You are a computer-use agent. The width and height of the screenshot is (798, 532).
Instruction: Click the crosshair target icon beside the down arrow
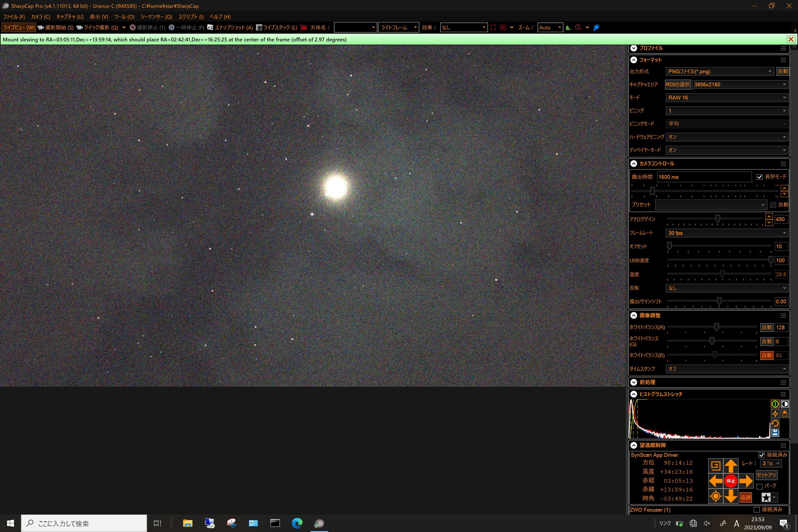[x=715, y=496]
